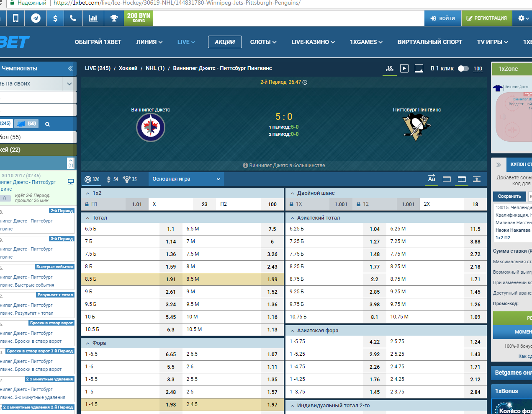Open the ЛИНИЯ menu
This screenshot has width=532, height=414.
(149, 42)
